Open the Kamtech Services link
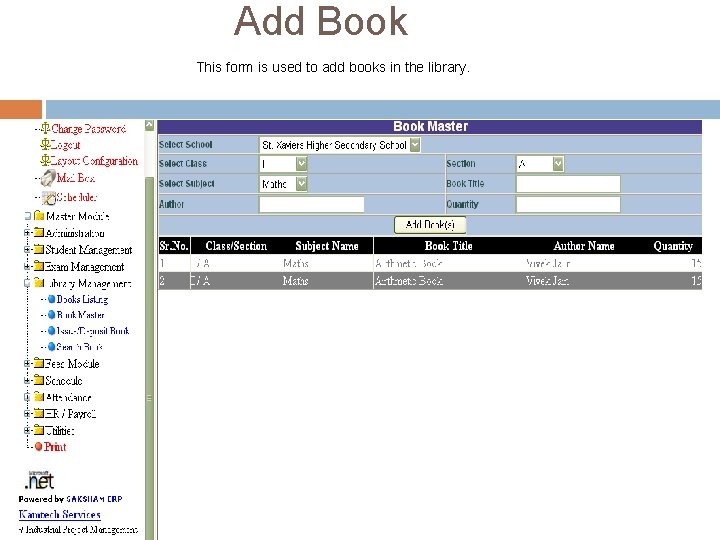 click(x=60, y=515)
